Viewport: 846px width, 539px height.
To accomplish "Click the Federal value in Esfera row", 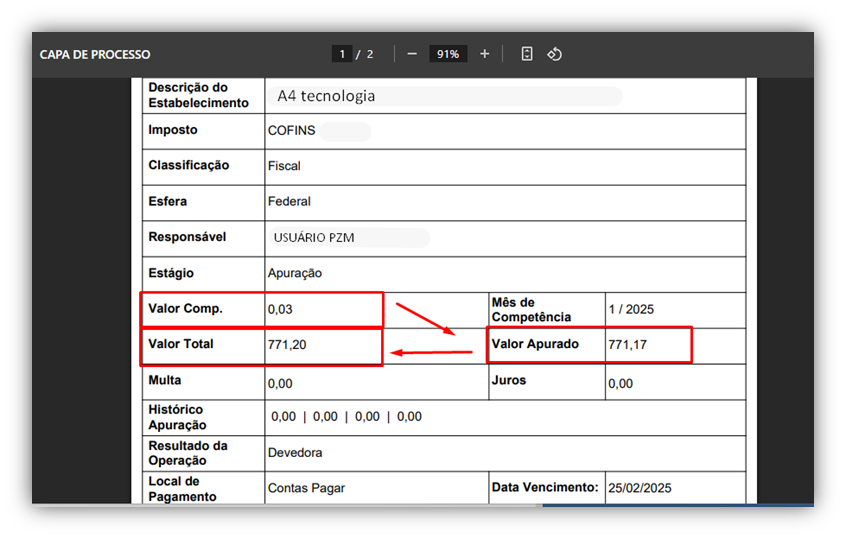I will point(289,202).
